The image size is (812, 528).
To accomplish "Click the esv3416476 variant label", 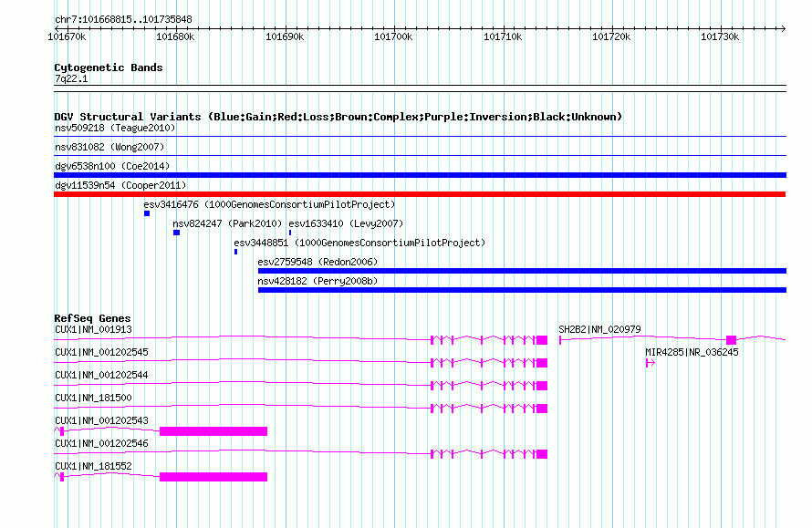I will pos(269,204).
